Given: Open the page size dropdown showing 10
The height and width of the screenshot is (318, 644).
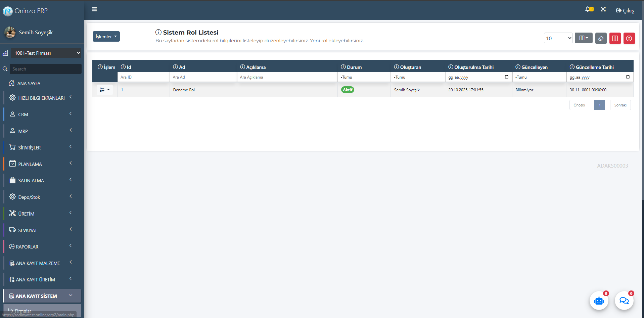Looking at the screenshot, I should point(558,38).
